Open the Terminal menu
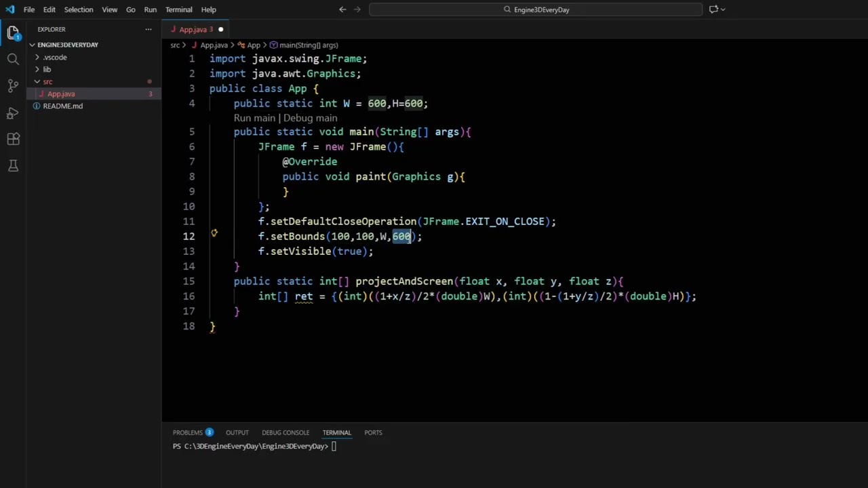Image resolution: width=868 pixels, height=488 pixels. [x=178, y=9]
